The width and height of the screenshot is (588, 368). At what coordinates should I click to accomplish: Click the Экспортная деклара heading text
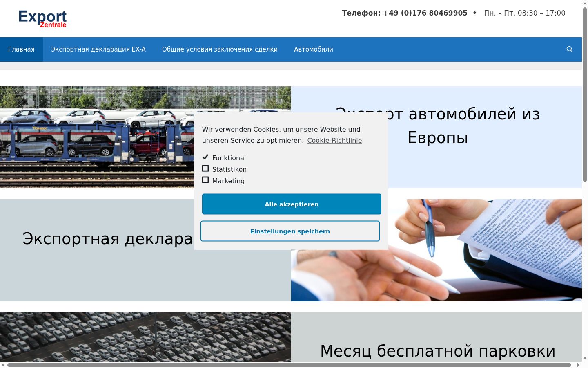[108, 238]
